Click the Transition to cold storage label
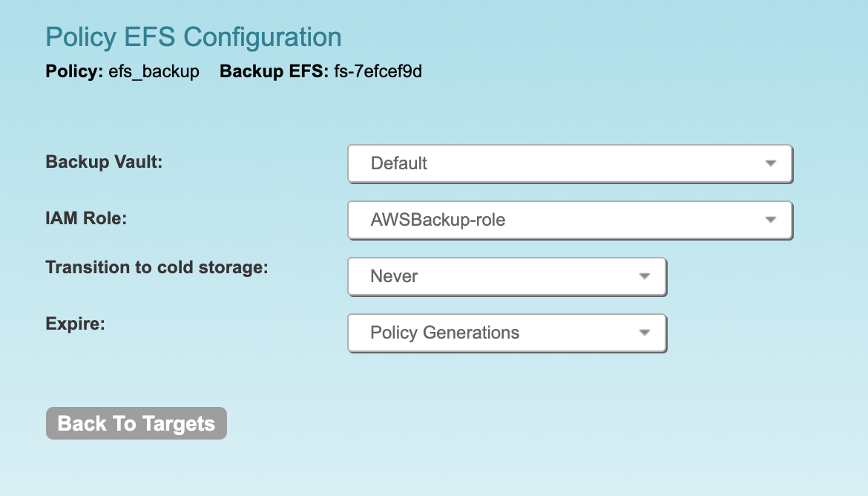Image resolution: width=868 pixels, height=496 pixels. pyautogui.click(x=157, y=267)
